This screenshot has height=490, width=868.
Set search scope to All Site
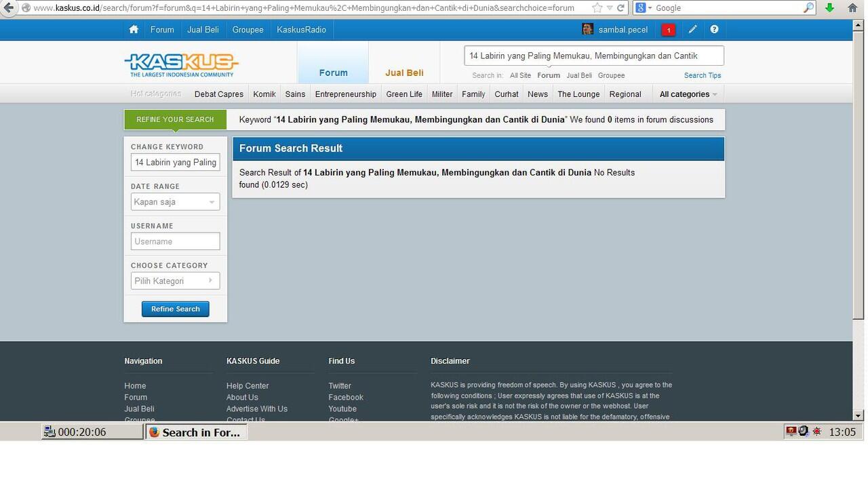pos(520,75)
